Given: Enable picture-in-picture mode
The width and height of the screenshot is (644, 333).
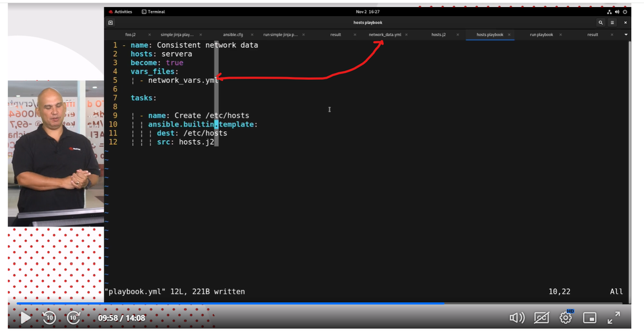Looking at the screenshot, I should [590, 318].
